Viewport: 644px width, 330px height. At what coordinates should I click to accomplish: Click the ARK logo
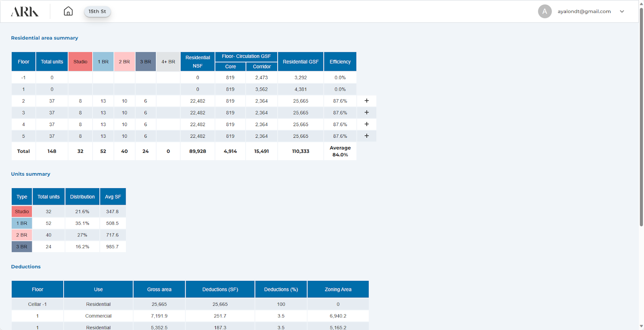pos(25,12)
